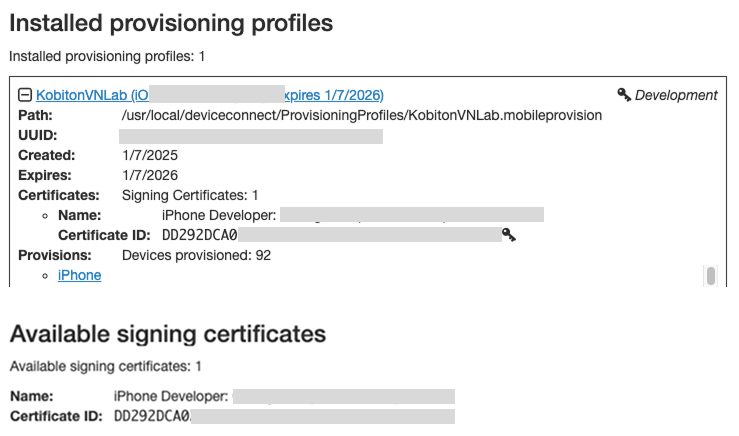Click the Provisions label

click(x=55, y=255)
